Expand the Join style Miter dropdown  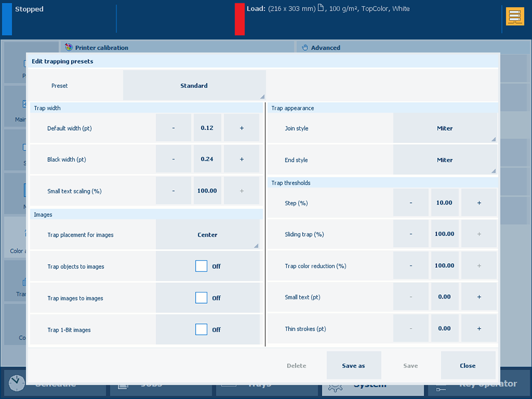pyautogui.click(x=445, y=128)
